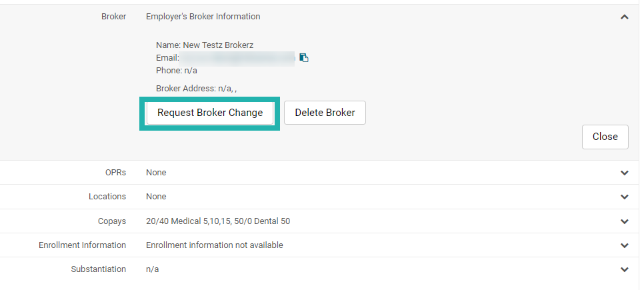Select the OPRs row label
Viewport: 644px width, 290px height.
point(115,173)
